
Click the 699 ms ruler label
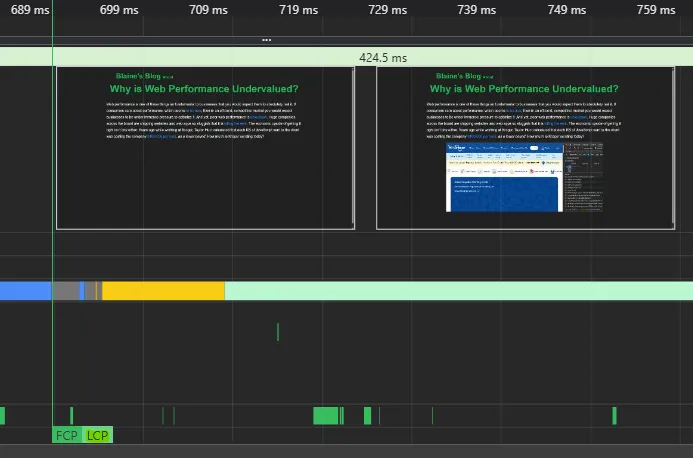(x=119, y=10)
